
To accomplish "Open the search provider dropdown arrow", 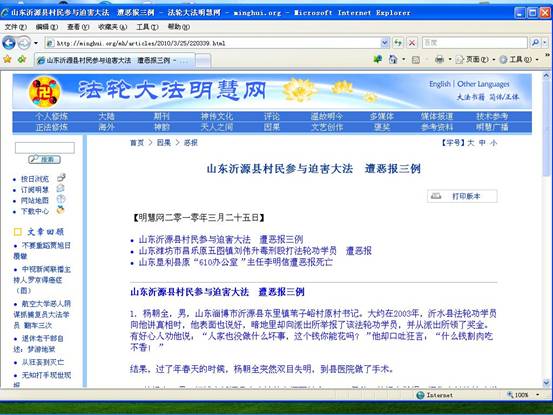I will coord(545,43).
